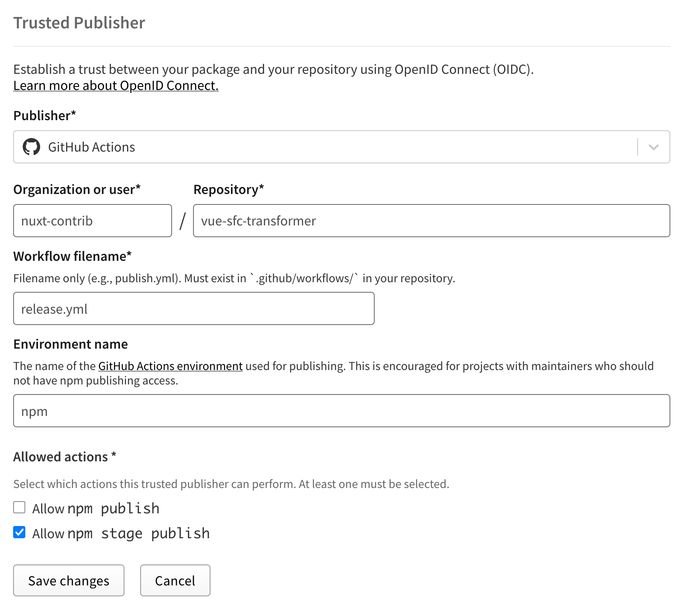Uncheck the Allow npm stage publish checkbox

coord(19,532)
